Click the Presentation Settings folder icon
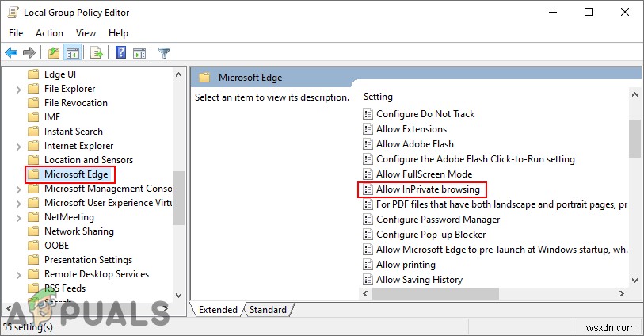Viewport: 644px width, 336px height. [x=33, y=260]
